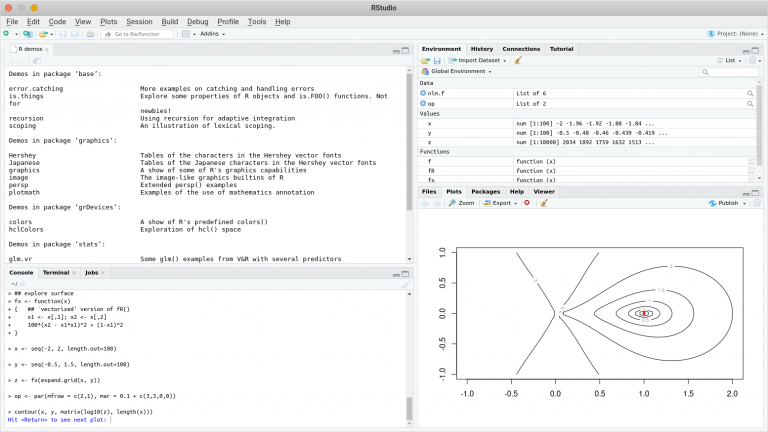The height and width of the screenshot is (432, 768).
Task: Switch to the Packages tab
Action: click(x=485, y=190)
